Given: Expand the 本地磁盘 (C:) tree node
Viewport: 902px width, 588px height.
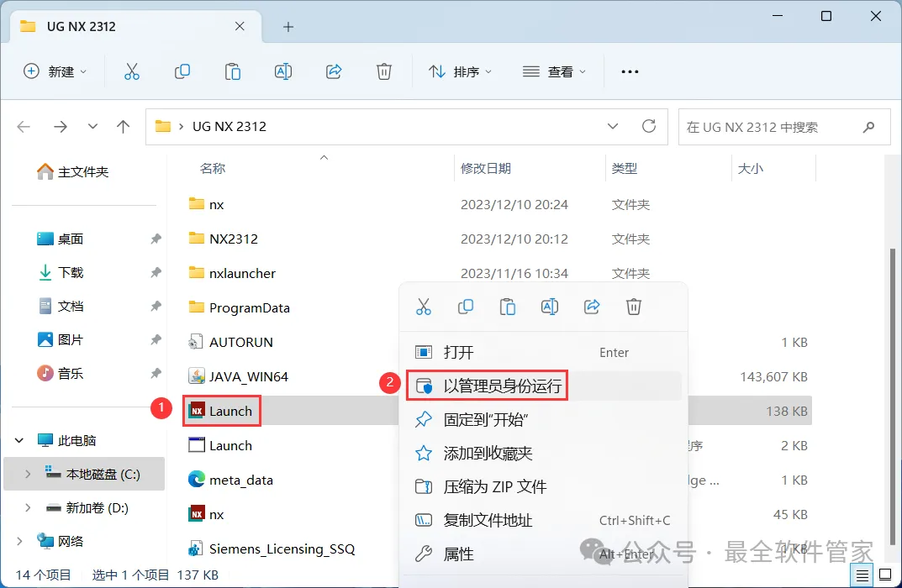Looking at the screenshot, I should pos(27,474).
